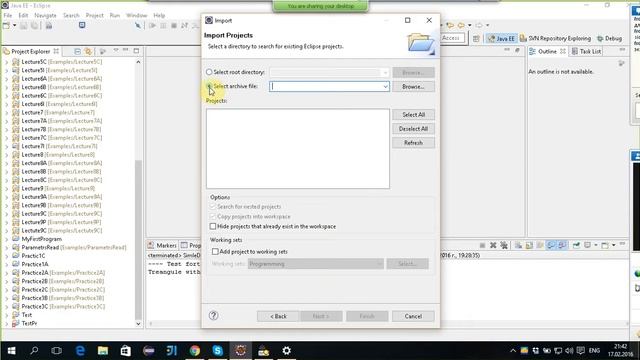Click the Console terminate square icon
640x360 pixels.
482,245
